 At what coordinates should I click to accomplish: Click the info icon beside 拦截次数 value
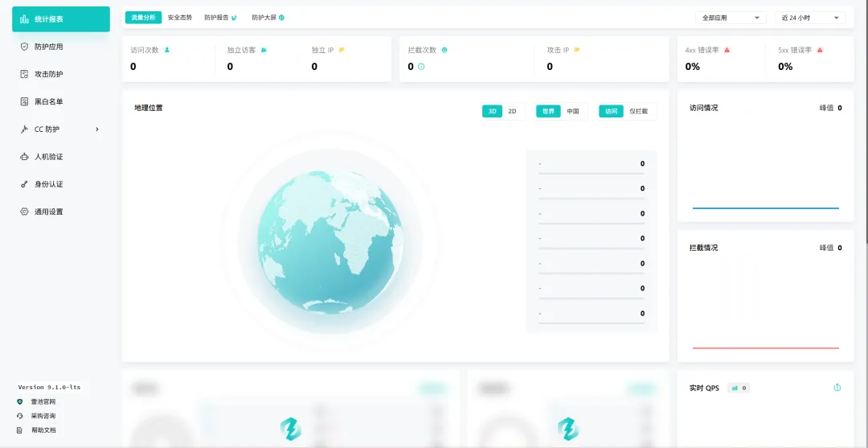(421, 67)
